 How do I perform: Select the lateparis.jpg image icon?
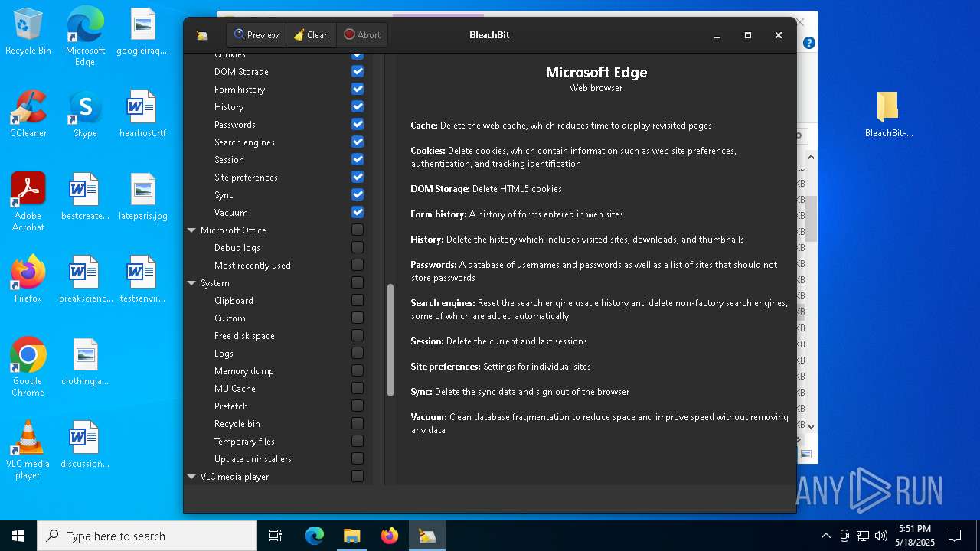[142, 197]
